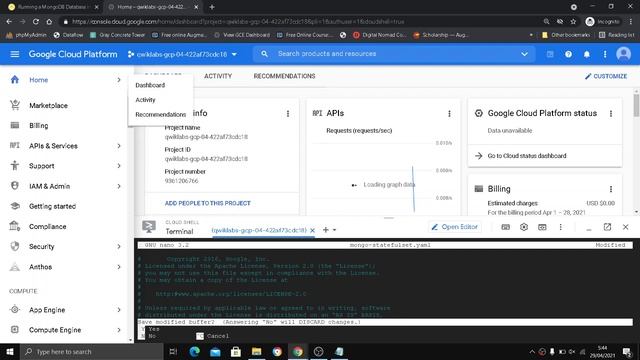Click the Marketplace cart icon
Screen dimensions: 640x360
point(15,105)
